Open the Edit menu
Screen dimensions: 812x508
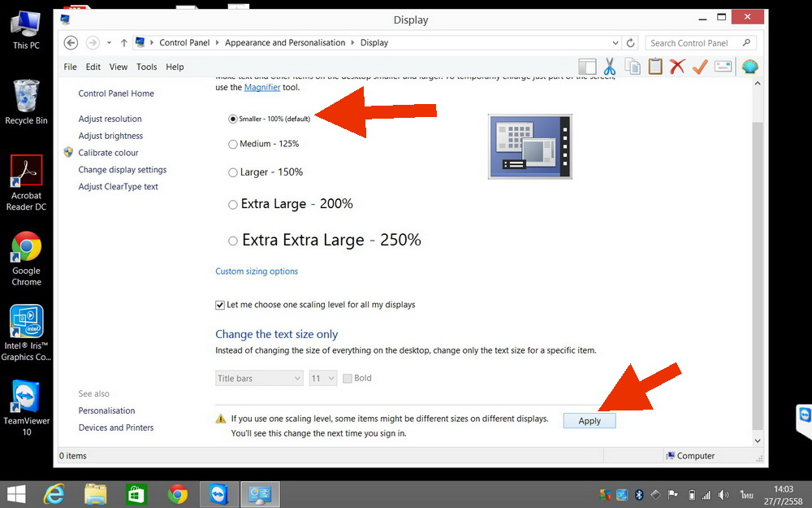click(x=93, y=67)
